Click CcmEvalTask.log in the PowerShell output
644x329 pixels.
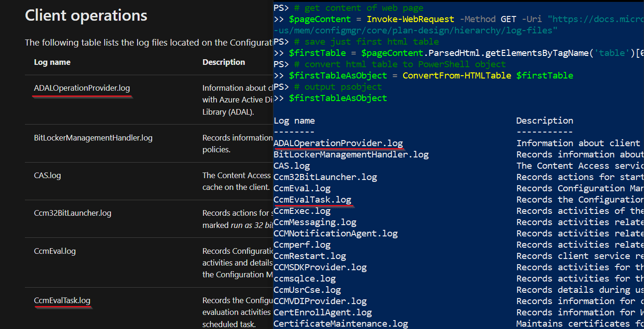[312, 200]
